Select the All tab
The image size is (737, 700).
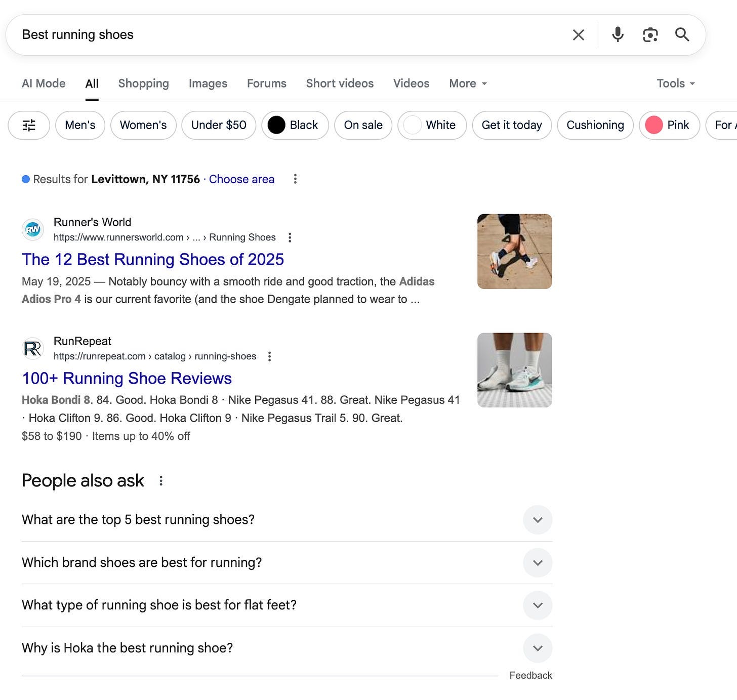coord(92,84)
